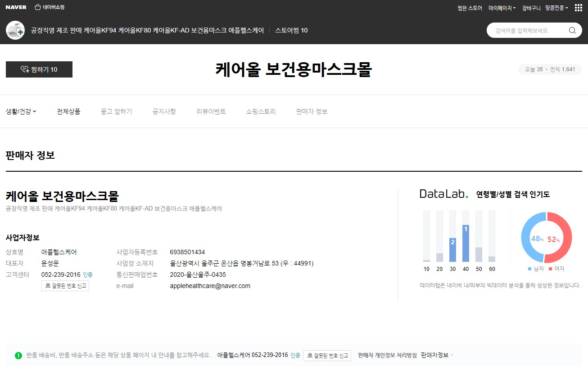Screen dimensions: 588x366
Task: Expand 생활/건강 category dropdown
Action: tap(21, 111)
